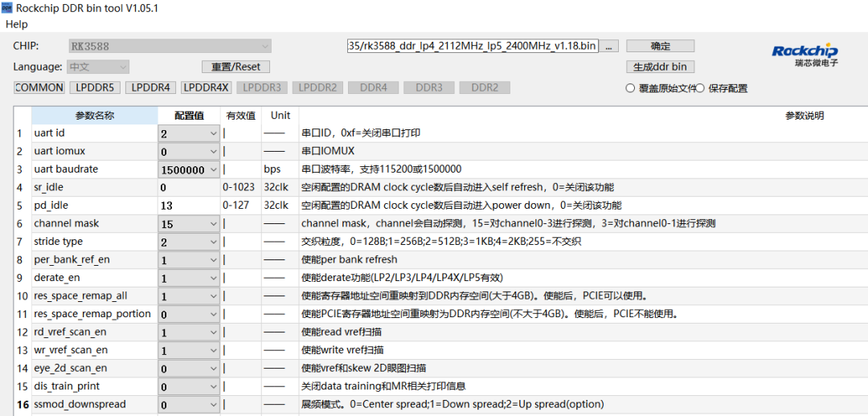Switch to the LPDDR4 tab
Image resolution: width=868 pixels, height=416 pixels.
[x=151, y=88]
